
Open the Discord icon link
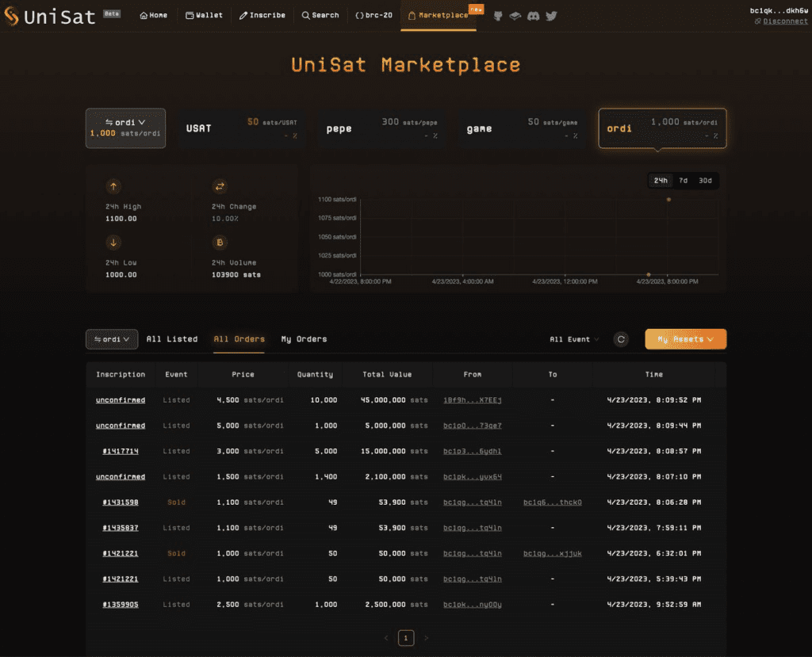[534, 16]
